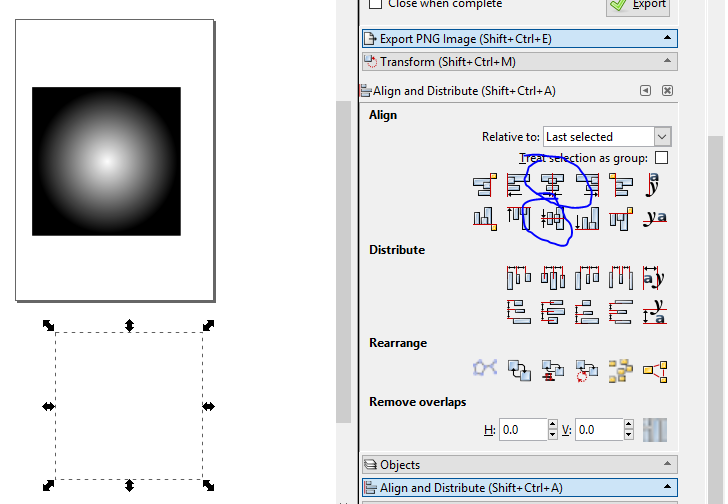Distribute centers equidistantly vertically

point(552,311)
